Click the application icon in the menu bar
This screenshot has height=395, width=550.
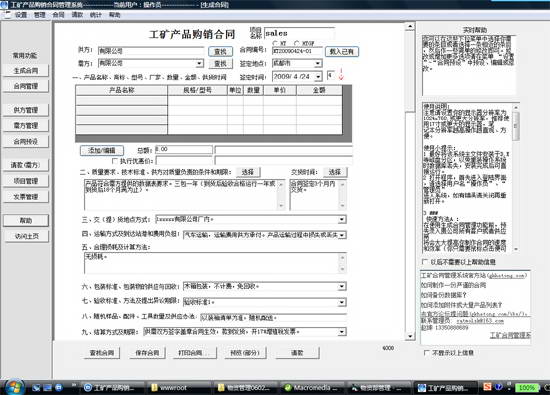(x=7, y=15)
